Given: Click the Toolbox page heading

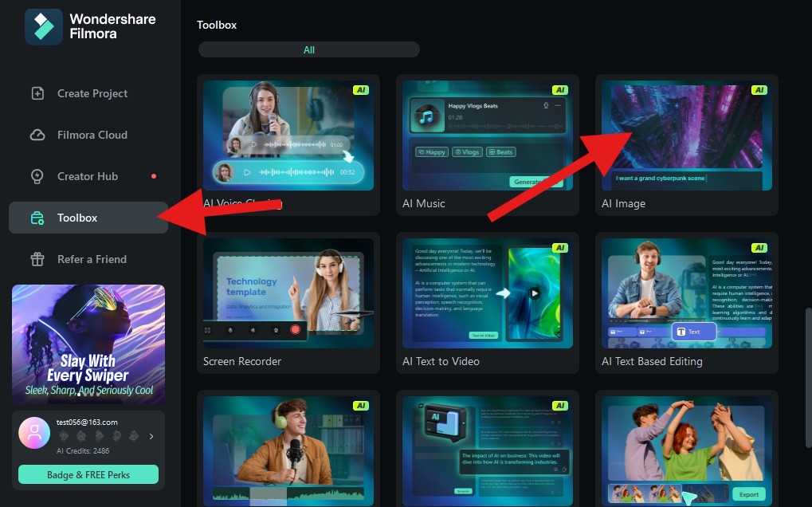Looking at the screenshot, I should 217,25.
